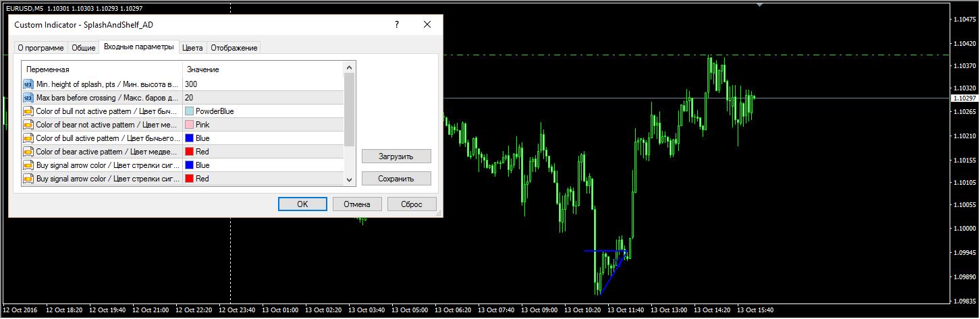Image resolution: width=980 pixels, height=319 pixels.
Task: Select the Входные параметры tab
Action: pyautogui.click(x=138, y=47)
